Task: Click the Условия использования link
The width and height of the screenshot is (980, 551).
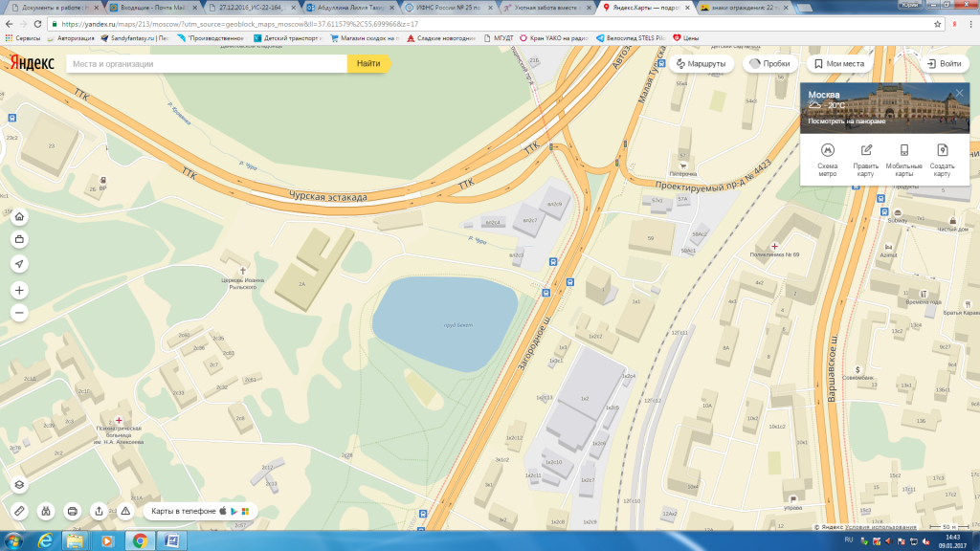Action: point(882,527)
